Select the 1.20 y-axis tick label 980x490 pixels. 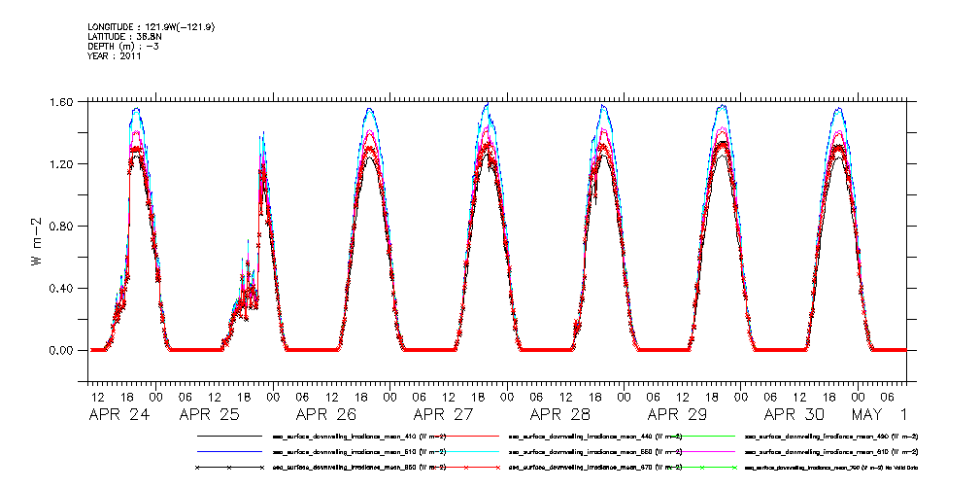click(x=62, y=164)
